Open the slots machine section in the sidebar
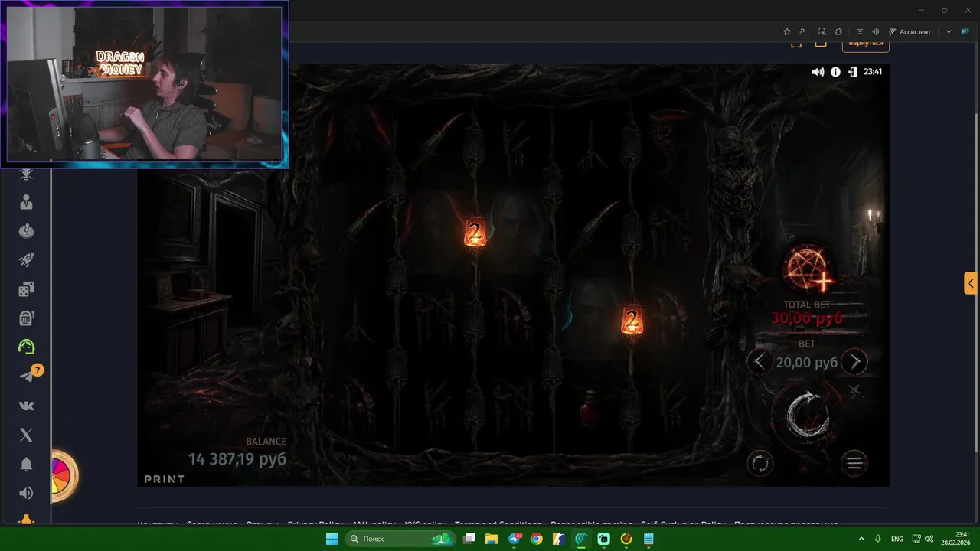Screen dimensions: 980x551 click(x=26, y=318)
